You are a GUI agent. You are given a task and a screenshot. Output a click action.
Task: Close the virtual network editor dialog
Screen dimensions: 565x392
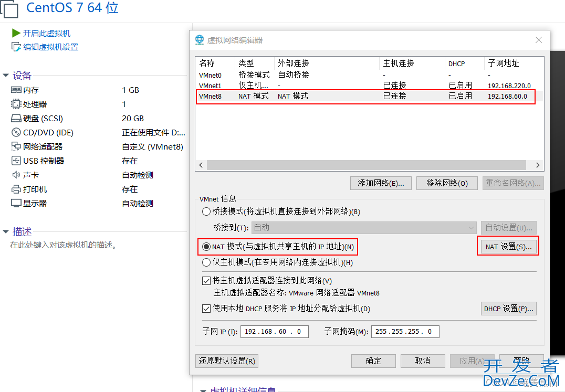tap(539, 40)
